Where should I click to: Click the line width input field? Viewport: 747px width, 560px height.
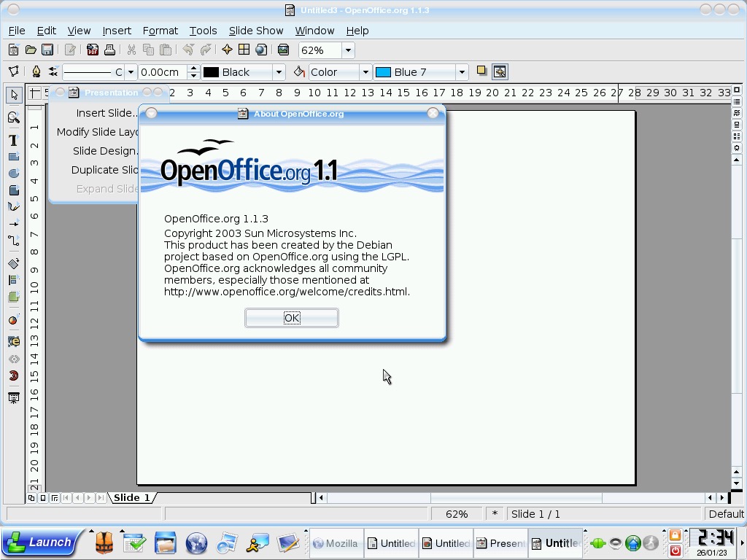click(163, 72)
